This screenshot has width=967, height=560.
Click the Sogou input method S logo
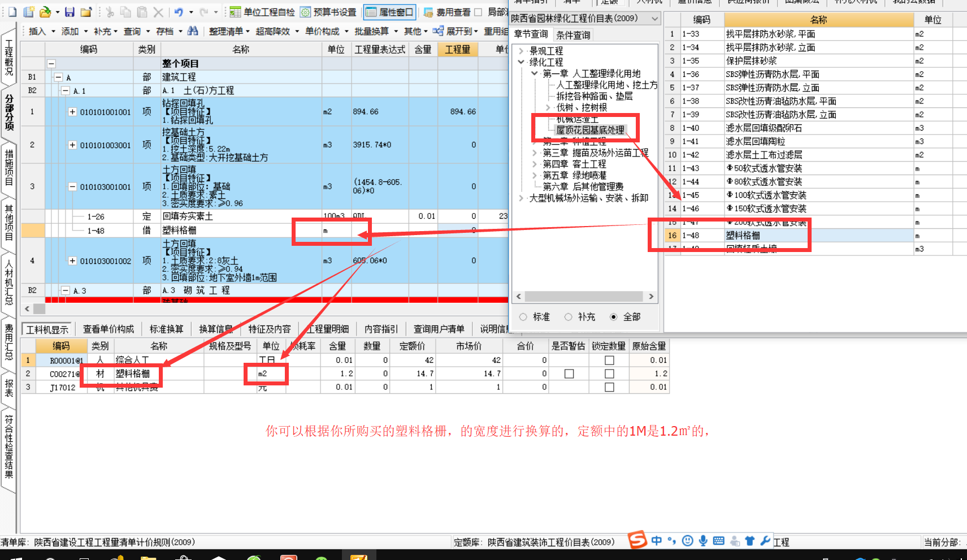638,540
